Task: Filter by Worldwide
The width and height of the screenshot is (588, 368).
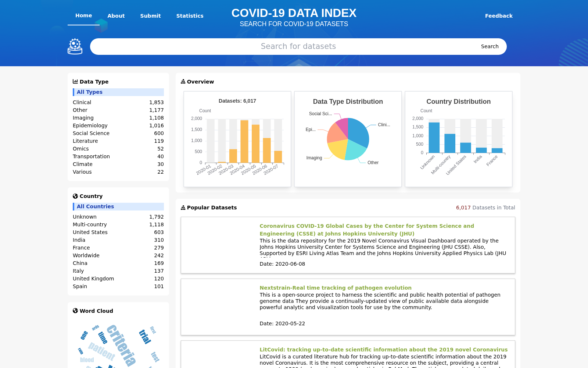Action: (118, 255)
